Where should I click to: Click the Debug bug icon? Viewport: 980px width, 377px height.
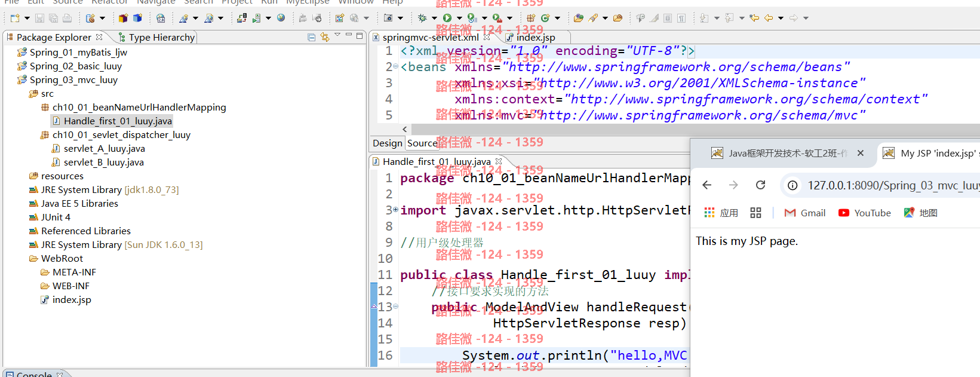pyautogui.click(x=423, y=18)
